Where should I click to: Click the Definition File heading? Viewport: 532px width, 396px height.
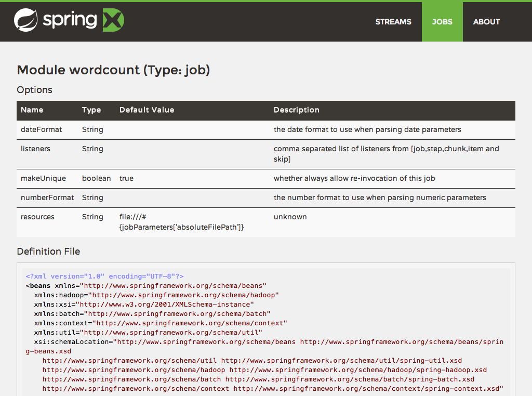tap(48, 252)
